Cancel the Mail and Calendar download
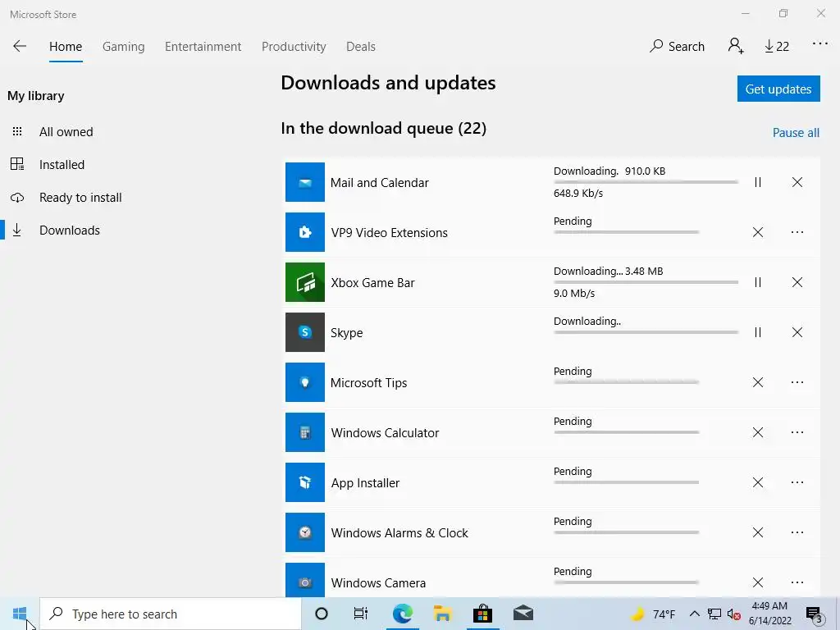840x630 pixels. click(797, 182)
